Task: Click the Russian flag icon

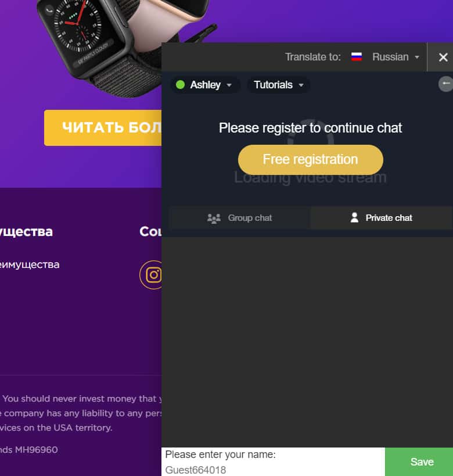Action: tap(356, 57)
